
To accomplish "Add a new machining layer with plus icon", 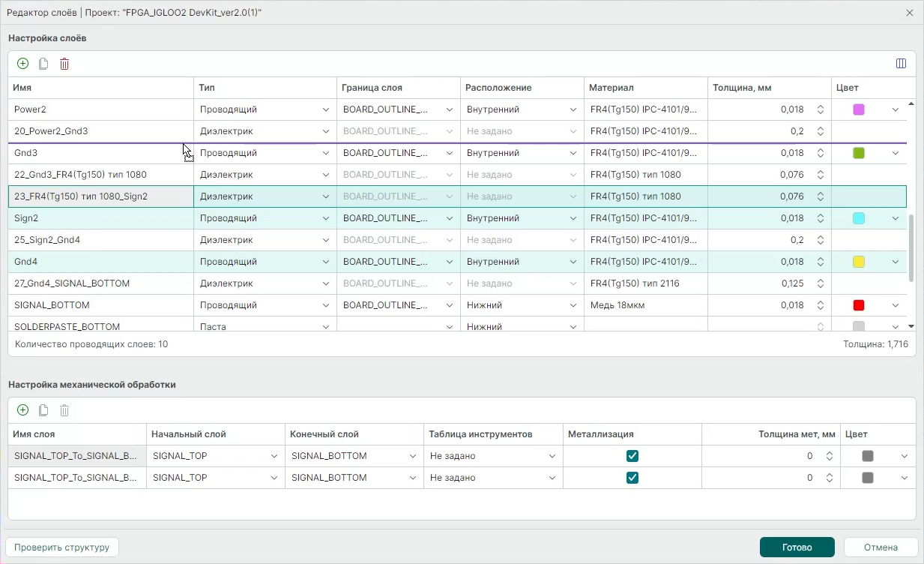I will 22,410.
